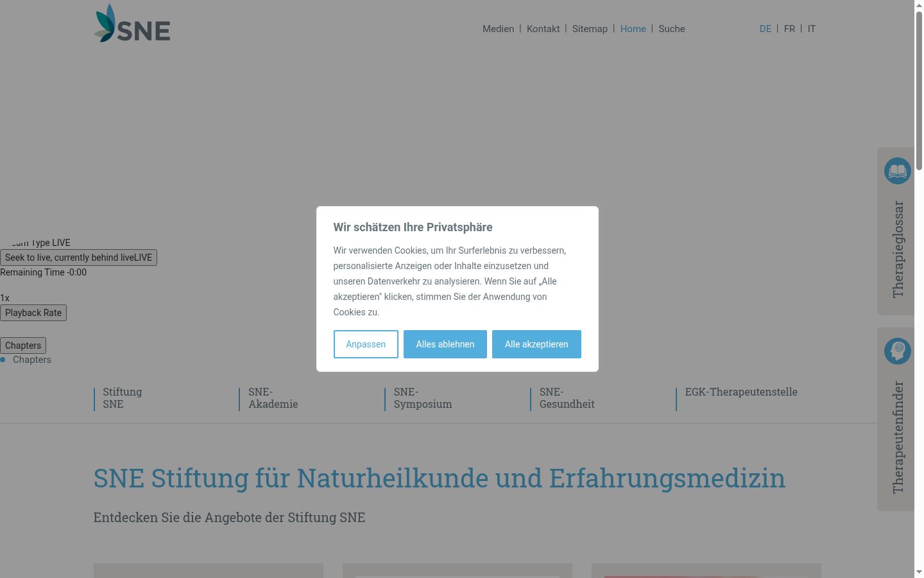Switch language to IT
The height and width of the screenshot is (578, 924).
click(811, 29)
